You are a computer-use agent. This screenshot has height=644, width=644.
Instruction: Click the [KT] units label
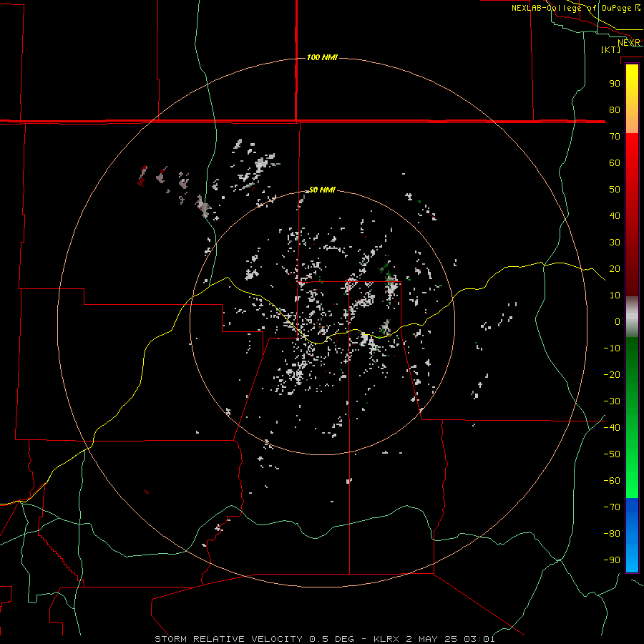point(611,49)
